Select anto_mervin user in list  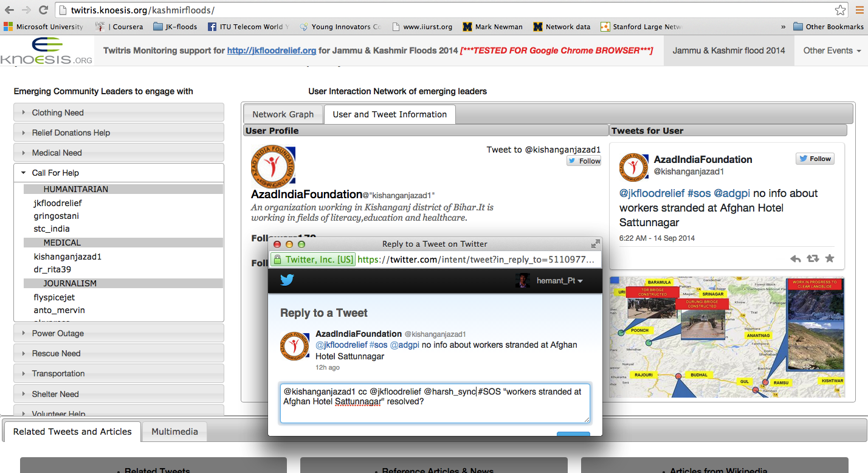point(59,310)
